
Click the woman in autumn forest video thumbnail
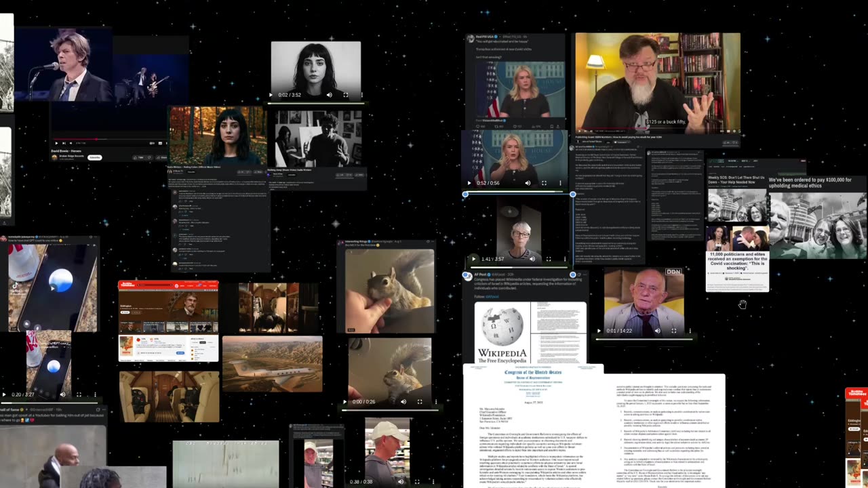218,136
